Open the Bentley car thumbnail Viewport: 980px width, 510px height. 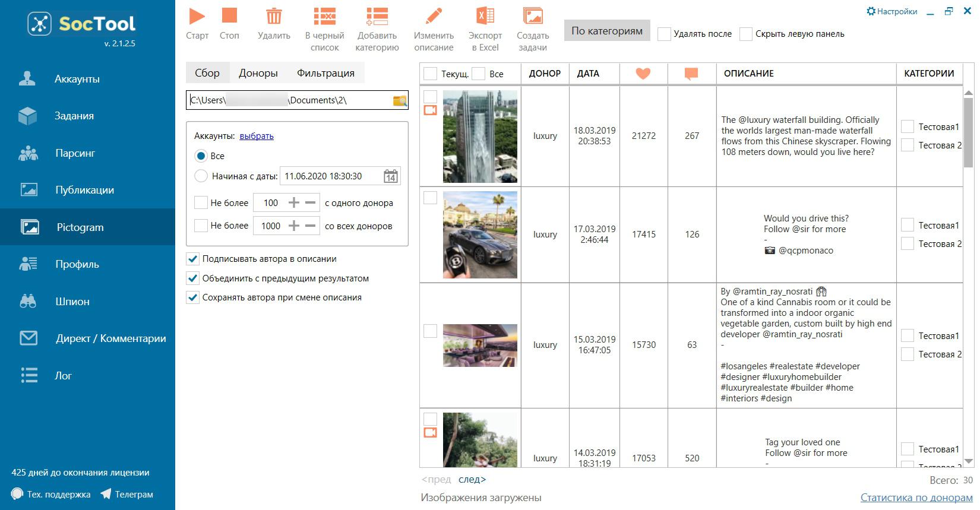coord(480,235)
